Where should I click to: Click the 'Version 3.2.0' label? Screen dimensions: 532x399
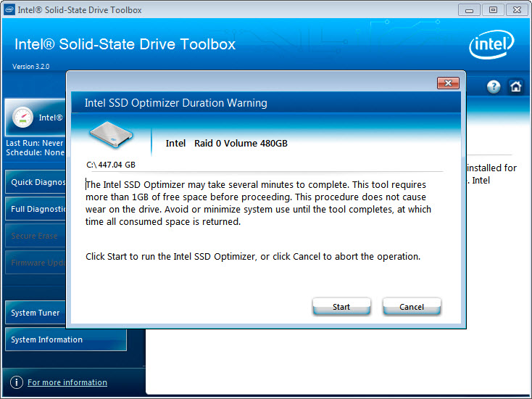(31, 67)
